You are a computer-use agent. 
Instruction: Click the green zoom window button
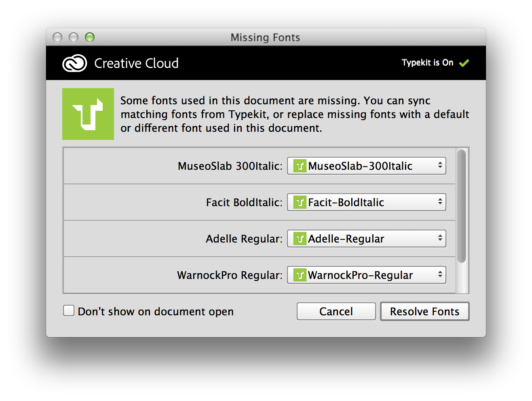click(90, 37)
